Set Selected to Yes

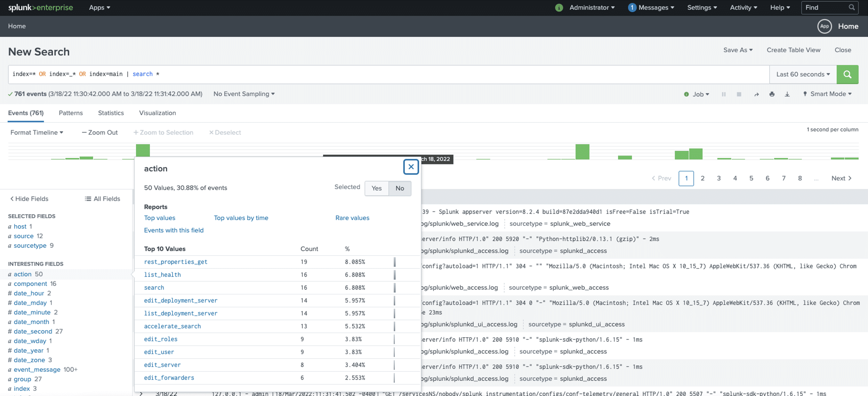pyautogui.click(x=376, y=188)
